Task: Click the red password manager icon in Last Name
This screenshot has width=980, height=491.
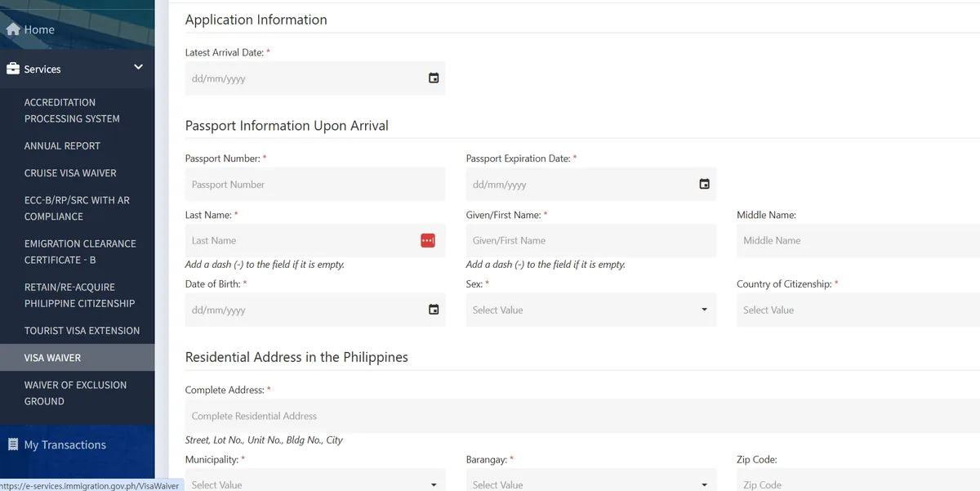Action: tap(428, 240)
